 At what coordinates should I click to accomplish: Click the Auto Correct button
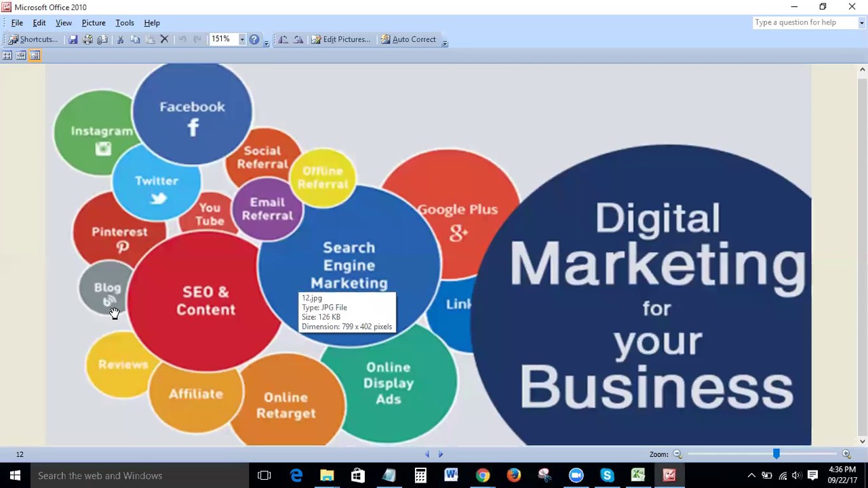click(408, 39)
